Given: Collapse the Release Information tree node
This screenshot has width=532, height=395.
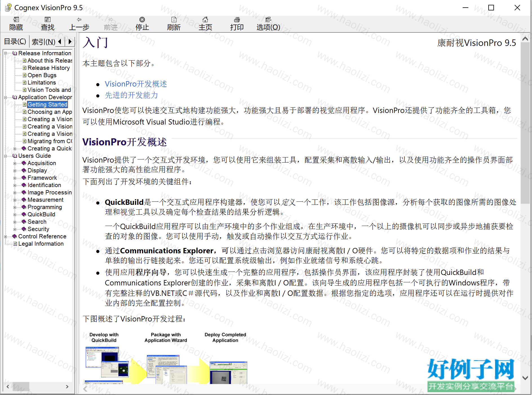Looking at the screenshot, I should click(5, 53).
